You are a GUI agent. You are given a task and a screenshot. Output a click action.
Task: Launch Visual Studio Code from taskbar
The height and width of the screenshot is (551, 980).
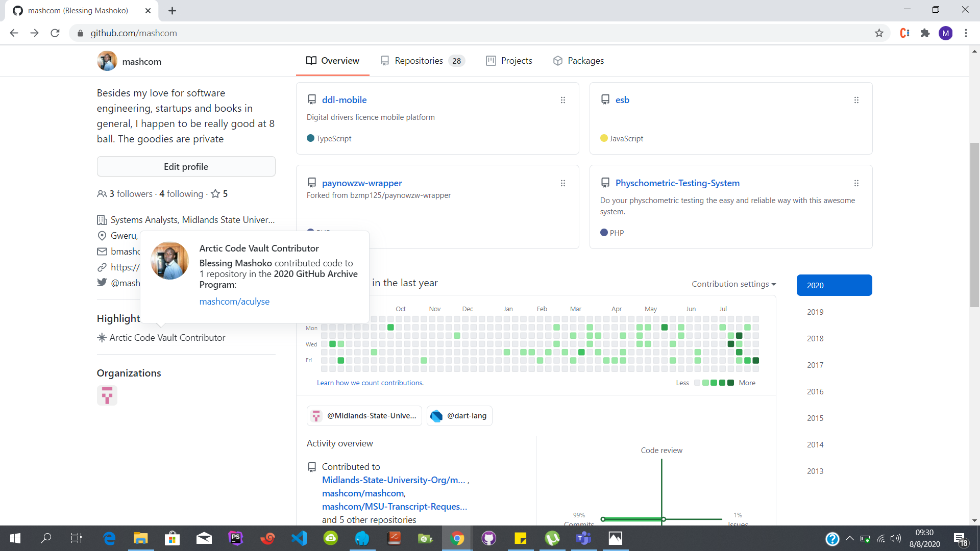pos(299,538)
